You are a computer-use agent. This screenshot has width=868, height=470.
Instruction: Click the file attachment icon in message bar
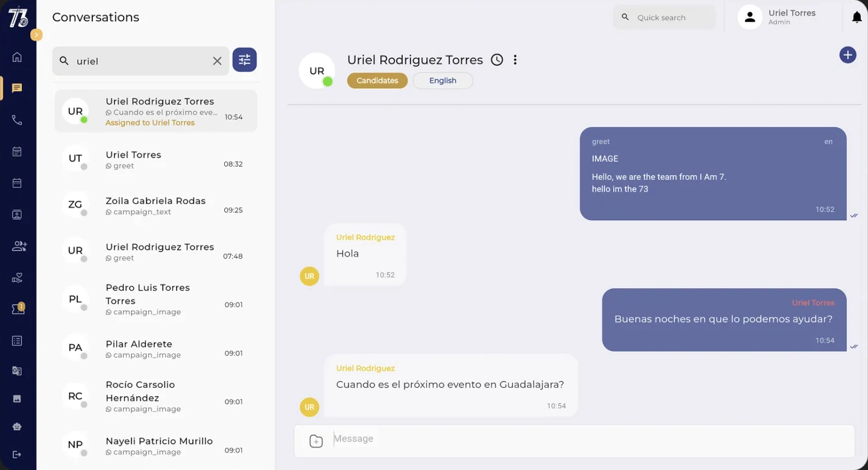(x=316, y=441)
